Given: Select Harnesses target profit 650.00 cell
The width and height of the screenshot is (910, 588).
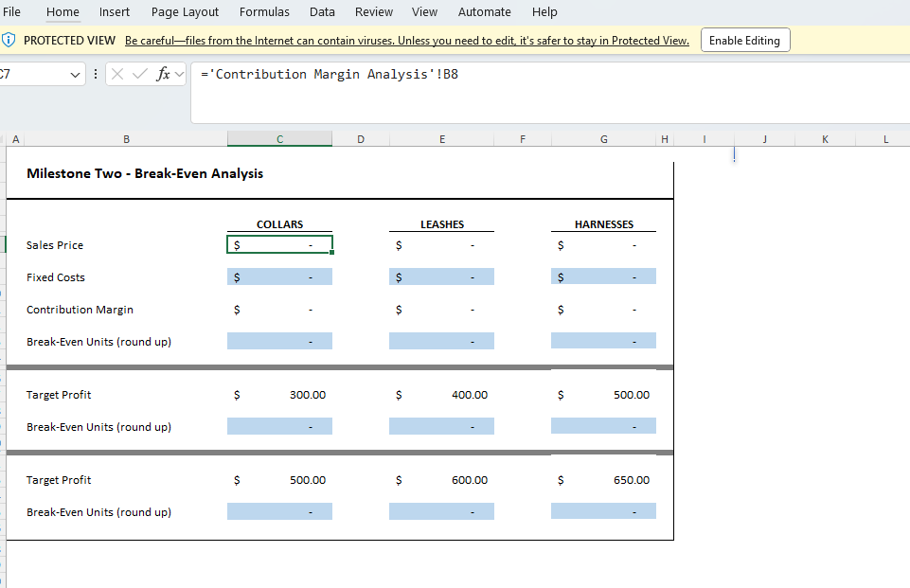Looking at the screenshot, I should click(x=603, y=480).
